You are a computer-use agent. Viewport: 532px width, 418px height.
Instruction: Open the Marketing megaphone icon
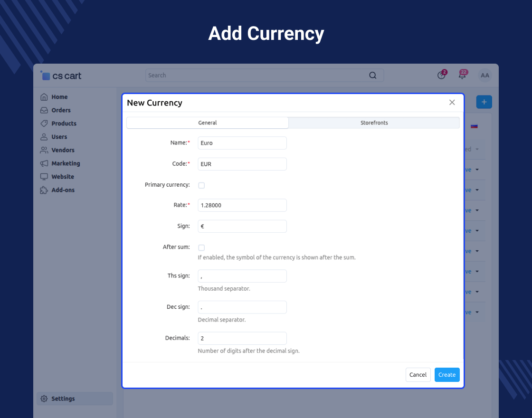[x=44, y=163]
